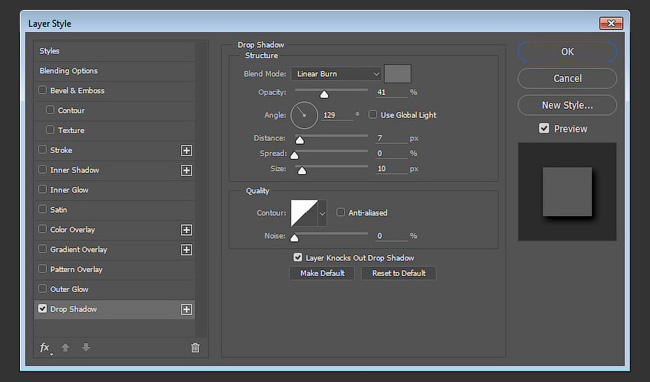The image size is (650, 382).
Task: Click the Make Default button
Action: coord(322,273)
